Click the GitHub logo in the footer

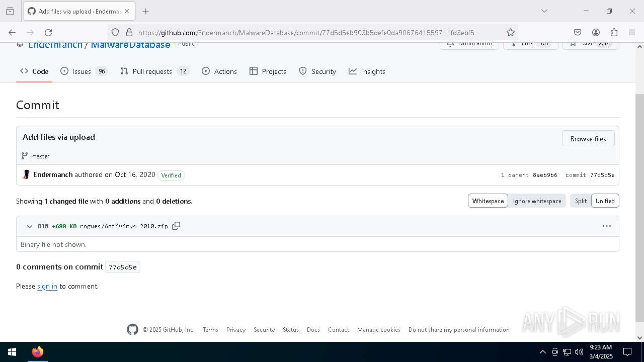pos(132,329)
